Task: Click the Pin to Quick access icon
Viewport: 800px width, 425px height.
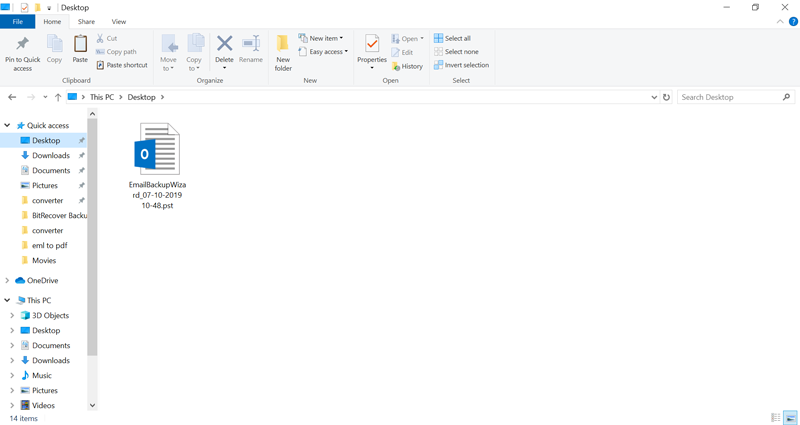Action: click(22, 50)
